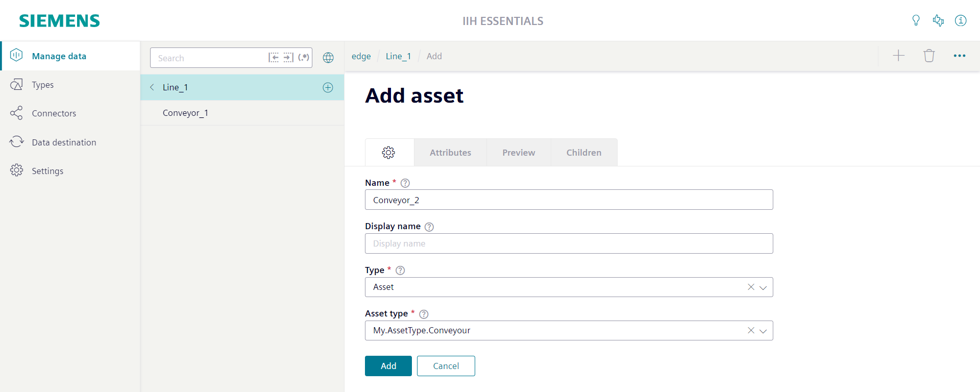Viewport: 980px width, 392px height.
Task: Click the SIEMENS logo
Action: click(59, 20)
